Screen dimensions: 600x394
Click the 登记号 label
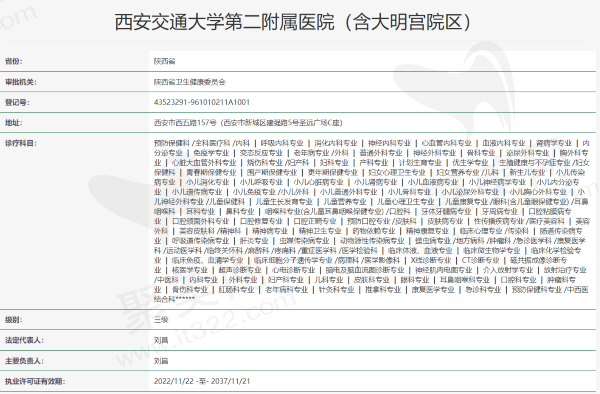[x=17, y=102]
